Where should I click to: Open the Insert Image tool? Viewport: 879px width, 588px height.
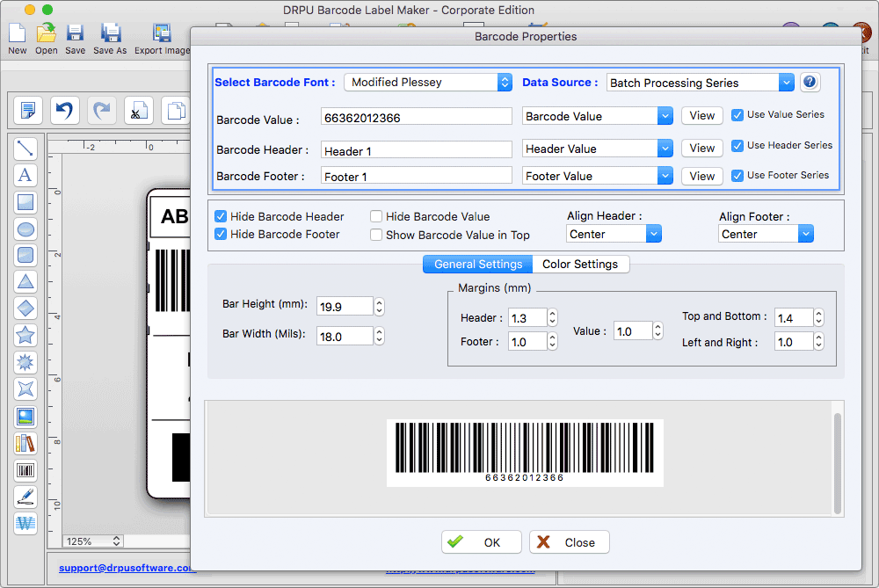tap(25, 417)
